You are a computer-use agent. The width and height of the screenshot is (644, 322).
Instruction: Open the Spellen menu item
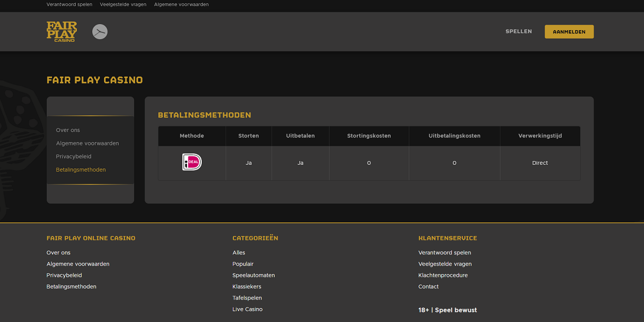tap(518, 32)
